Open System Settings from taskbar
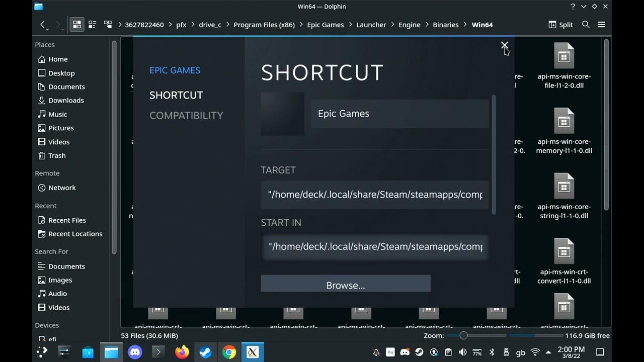Viewport: 644px width, 362px height. pos(64,352)
